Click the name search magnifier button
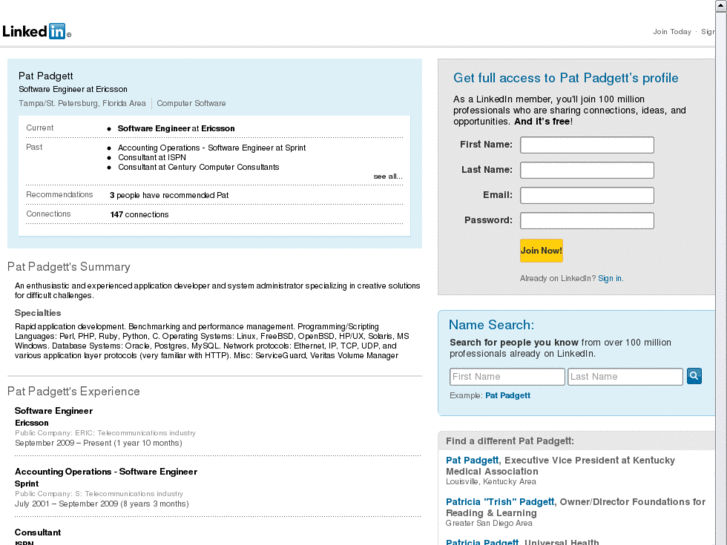The width and height of the screenshot is (727, 545). (x=694, y=376)
